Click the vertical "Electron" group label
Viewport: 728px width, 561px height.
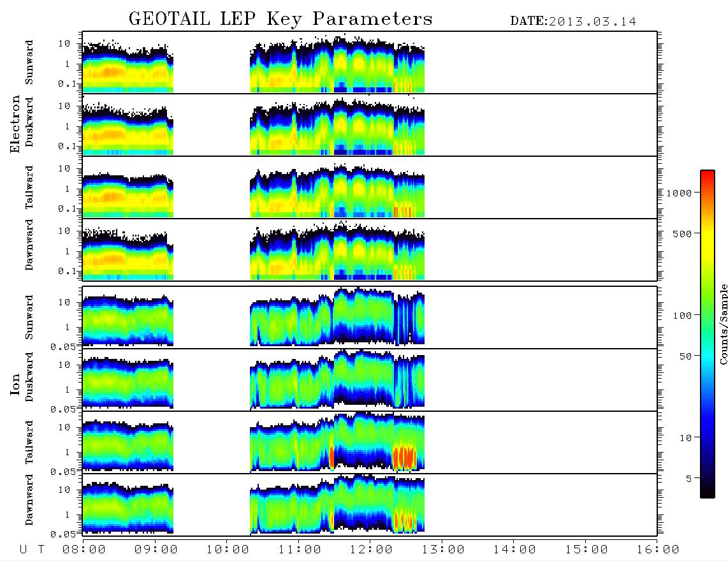15,124
